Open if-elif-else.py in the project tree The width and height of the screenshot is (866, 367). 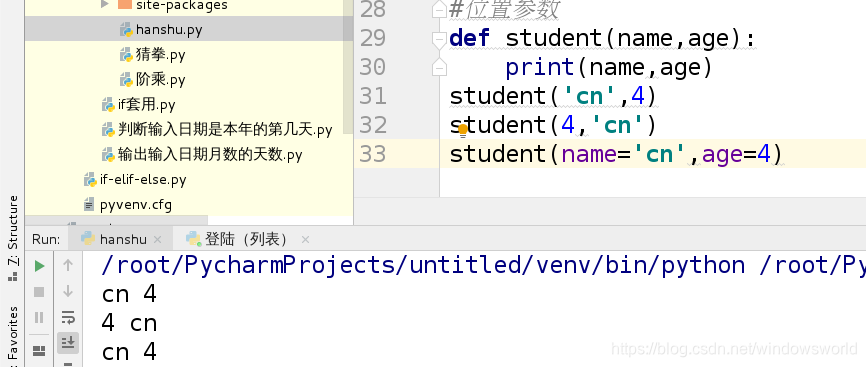[143, 180]
